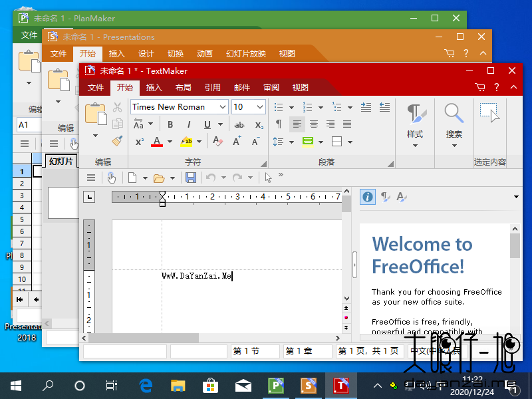Toggle strikethrough formatting

pos(239,125)
